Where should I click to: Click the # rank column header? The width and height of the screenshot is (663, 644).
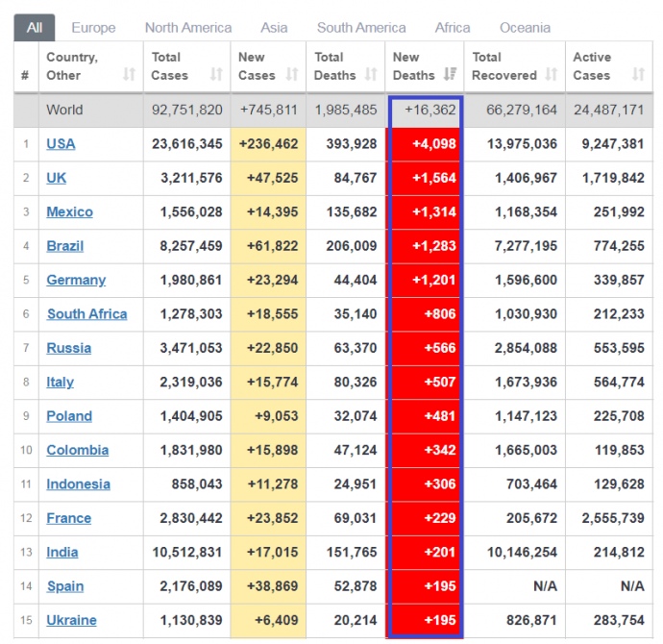[25, 75]
